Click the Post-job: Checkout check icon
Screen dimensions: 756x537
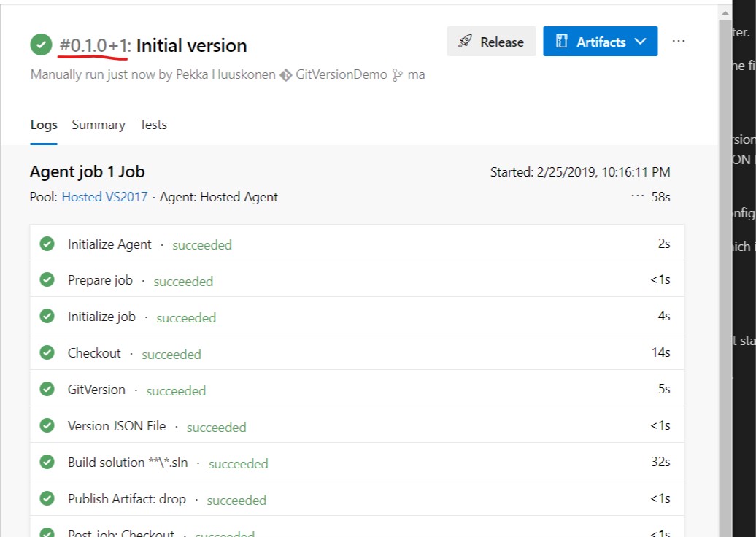[x=47, y=532]
